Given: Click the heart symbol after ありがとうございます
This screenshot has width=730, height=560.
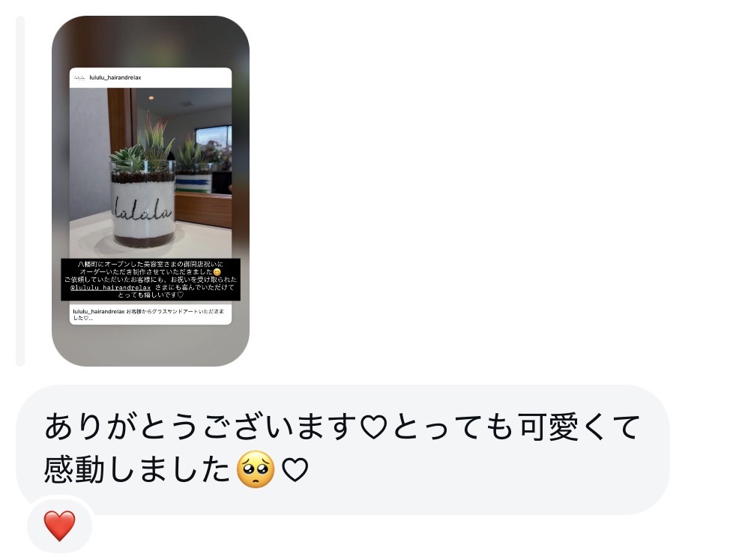Looking at the screenshot, I should 374,427.
